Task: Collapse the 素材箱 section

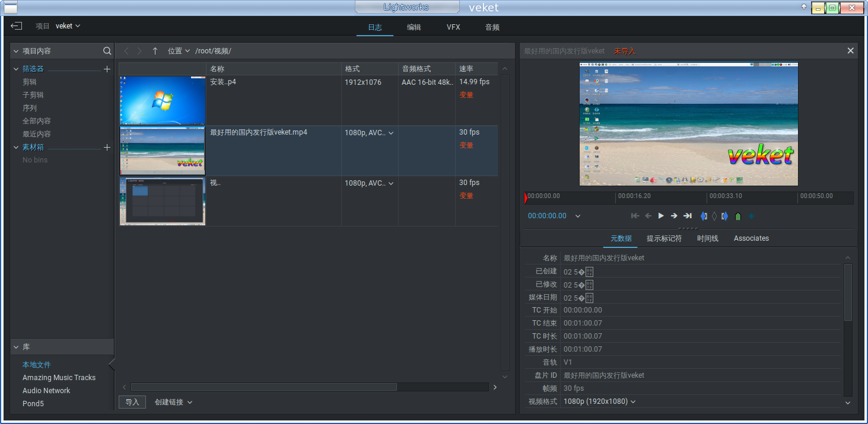Action: pyautogui.click(x=16, y=147)
